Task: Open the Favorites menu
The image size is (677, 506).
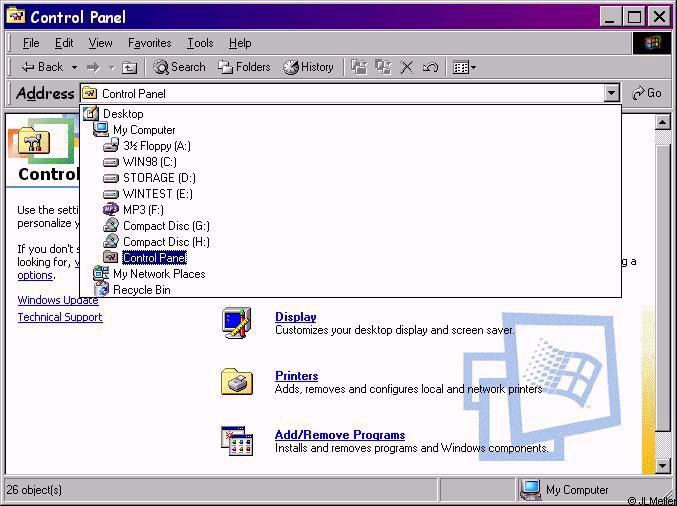Action: (149, 43)
